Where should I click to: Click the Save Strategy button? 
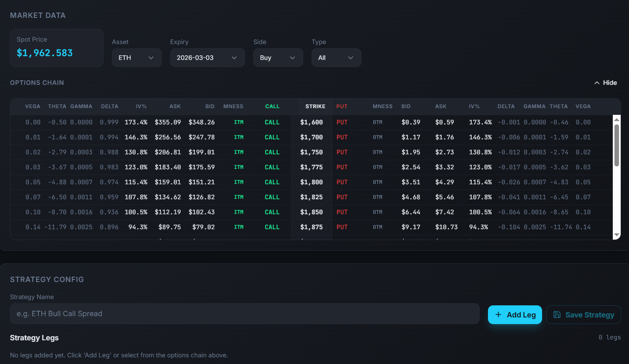(583, 315)
